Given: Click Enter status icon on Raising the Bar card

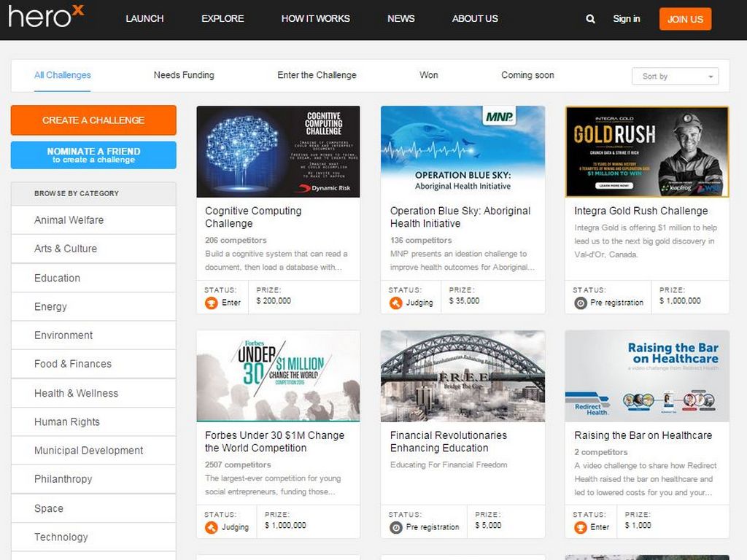Looking at the screenshot, I should 581,527.
